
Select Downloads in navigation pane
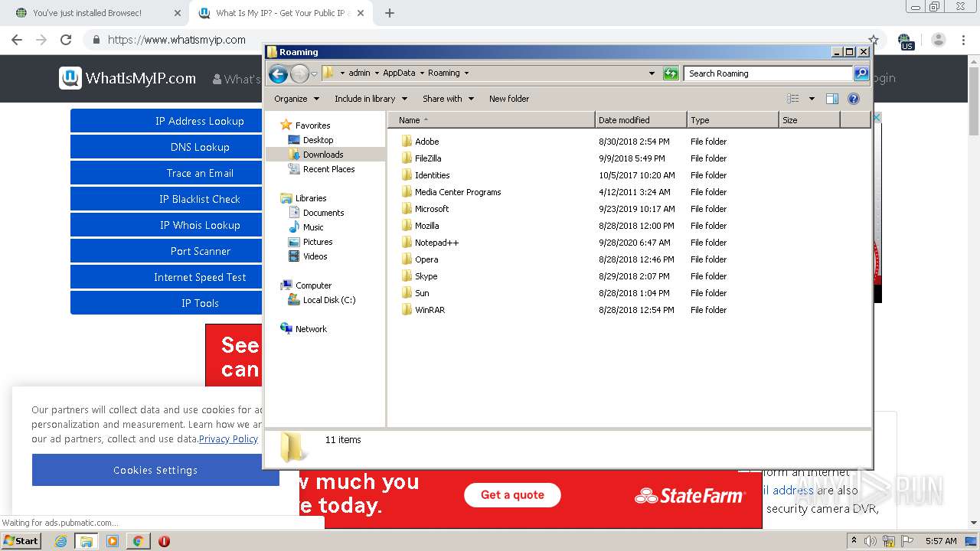323,155
